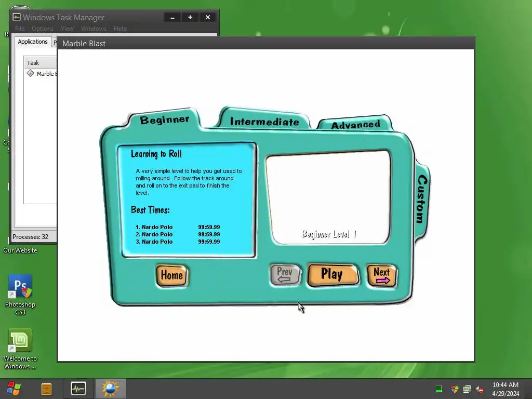Image resolution: width=532 pixels, height=399 pixels.
Task: Select the Applications tab in Task Manager
Action: click(x=33, y=42)
